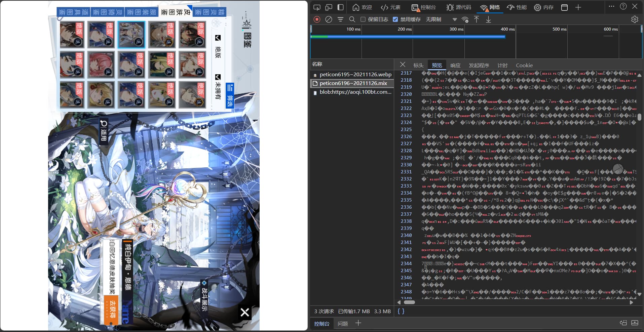Switch to the 响应 request tab
Screen dimensions: 644x332
(x=455, y=65)
